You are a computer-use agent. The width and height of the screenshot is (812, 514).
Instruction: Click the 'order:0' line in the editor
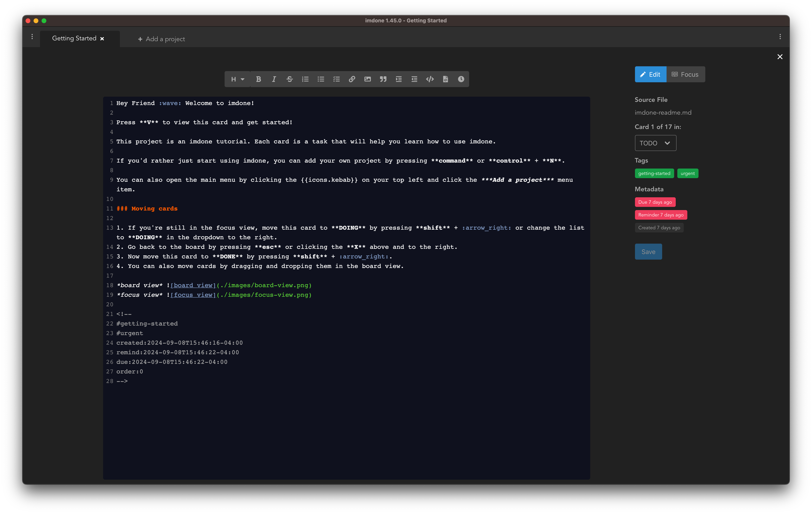(x=130, y=371)
